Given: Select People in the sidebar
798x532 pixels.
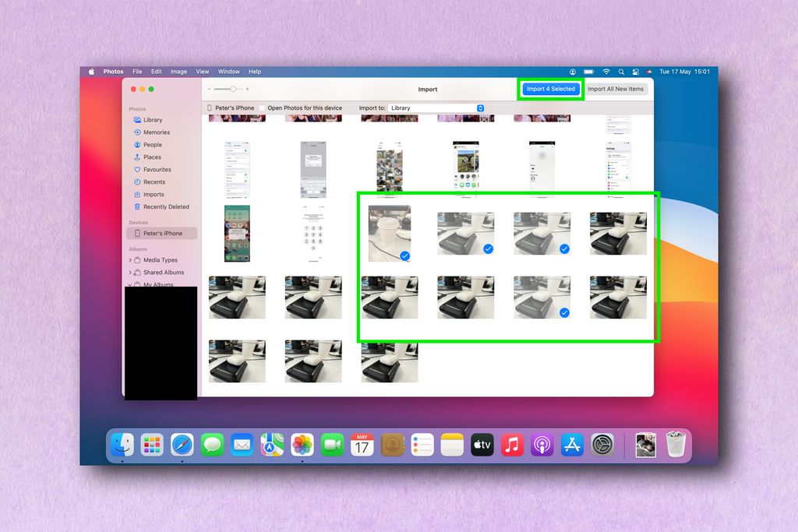Looking at the screenshot, I should (154, 144).
